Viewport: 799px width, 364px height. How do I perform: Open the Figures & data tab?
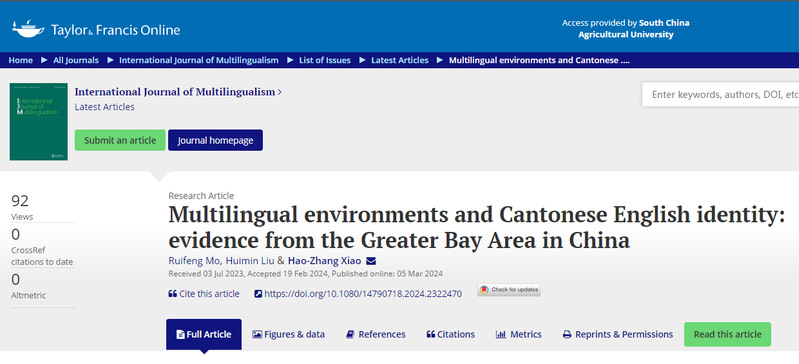[x=288, y=334]
